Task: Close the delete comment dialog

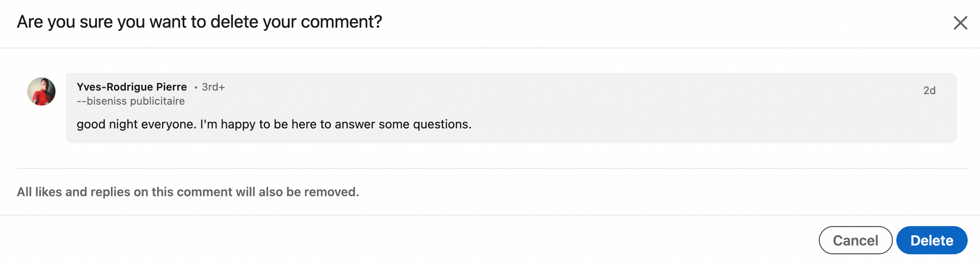Action: [960, 23]
